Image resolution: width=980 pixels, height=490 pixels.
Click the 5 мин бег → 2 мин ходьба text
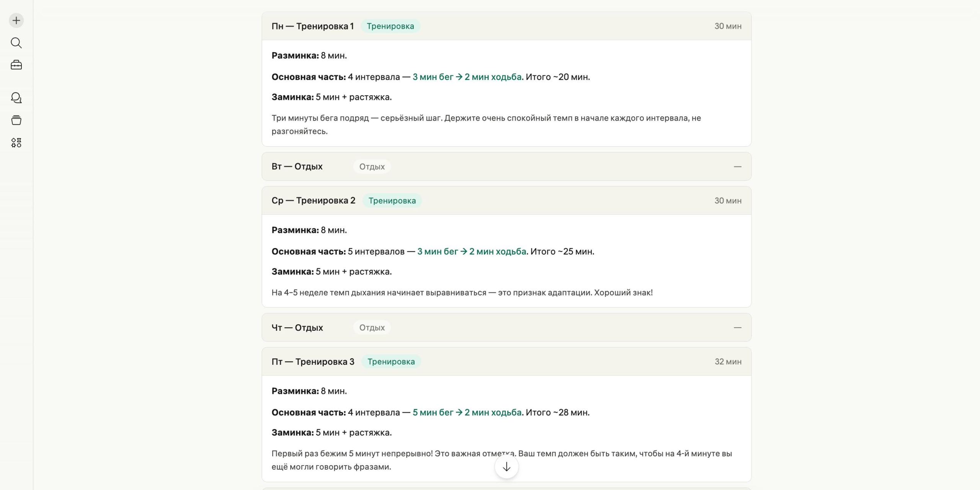(467, 412)
